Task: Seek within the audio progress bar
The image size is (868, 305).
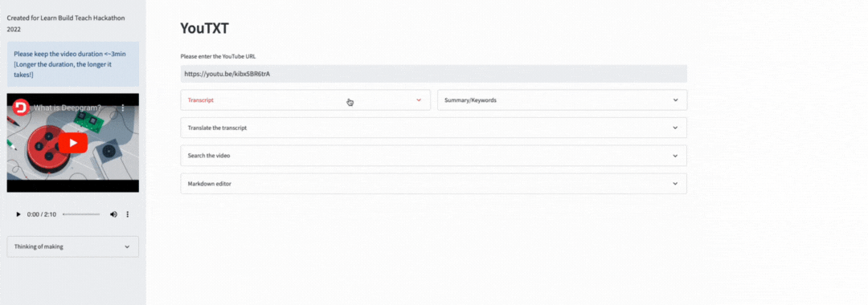Action: [x=81, y=213]
